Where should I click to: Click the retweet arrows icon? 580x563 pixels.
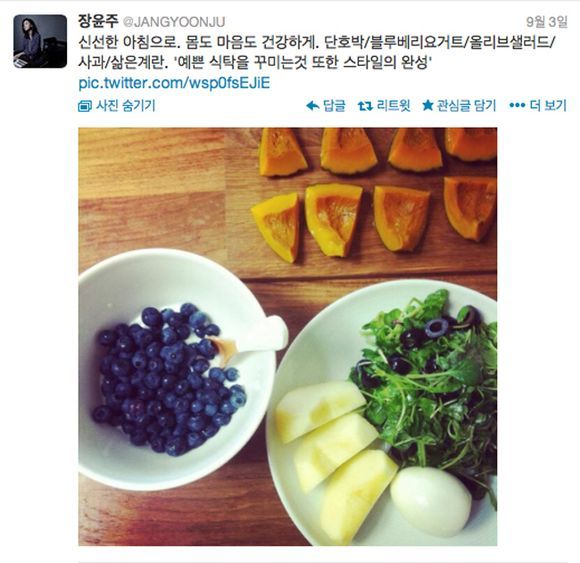coord(365,107)
